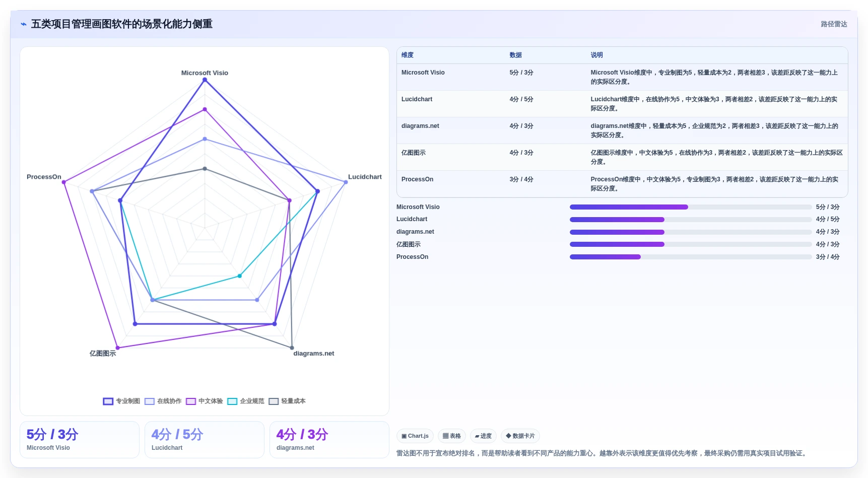Click the Microsoft Visio table row name
This screenshot has width=868, height=478.
pyautogui.click(x=423, y=73)
